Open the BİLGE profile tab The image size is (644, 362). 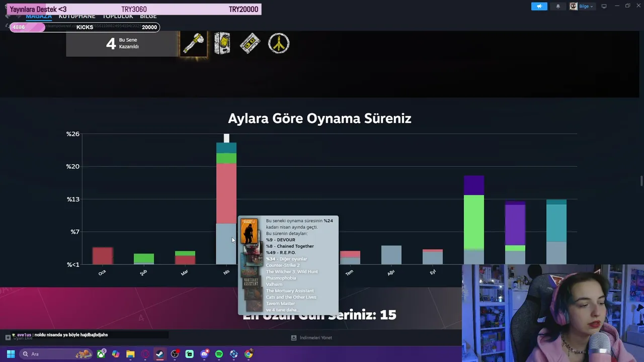[x=148, y=16]
